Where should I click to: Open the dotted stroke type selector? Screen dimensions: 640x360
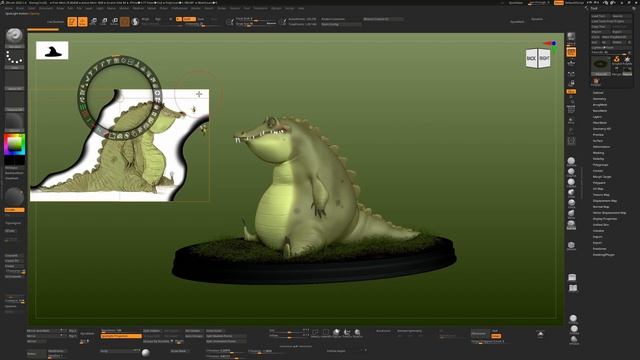pos(14,59)
